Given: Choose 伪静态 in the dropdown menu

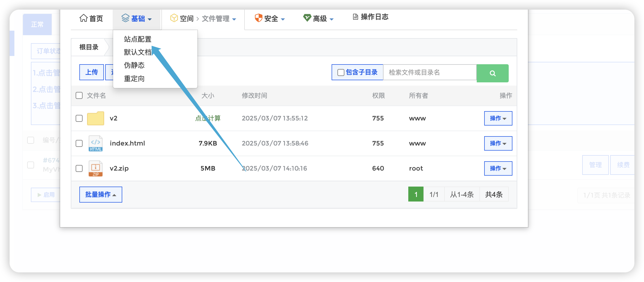Looking at the screenshot, I should [x=134, y=65].
